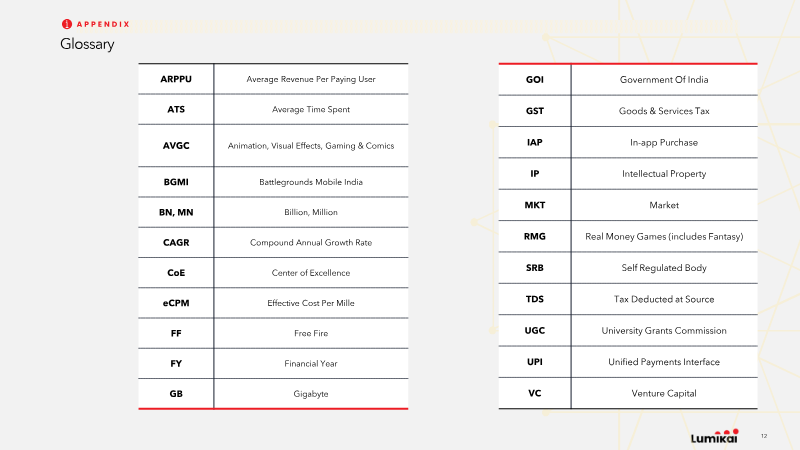Select Effective Cost Per Mille text

tap(311, 303)
